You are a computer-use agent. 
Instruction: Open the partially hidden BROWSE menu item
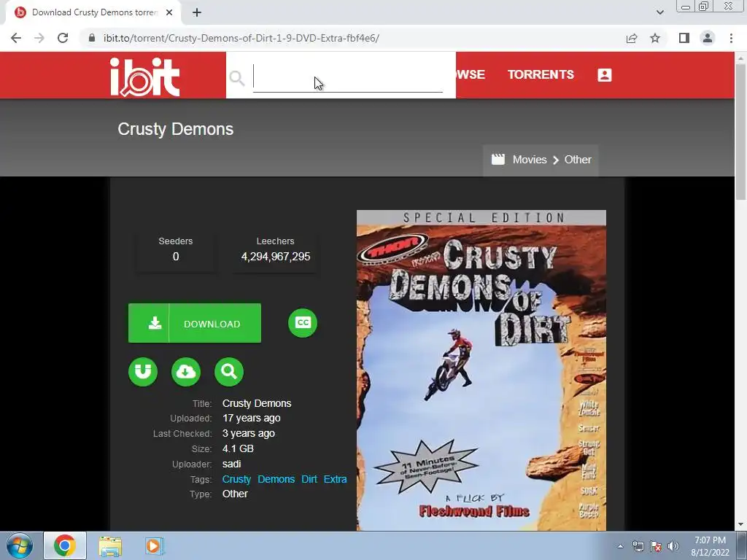471,75
